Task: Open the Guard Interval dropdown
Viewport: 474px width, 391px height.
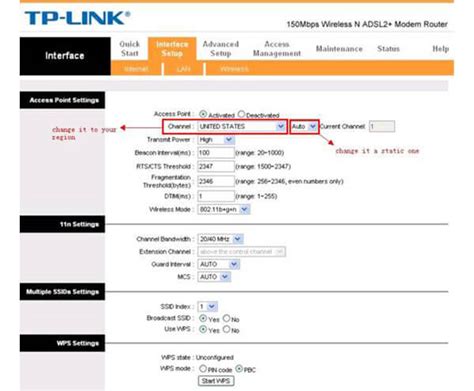Action: pyautogui.click(x=218, y=264)
